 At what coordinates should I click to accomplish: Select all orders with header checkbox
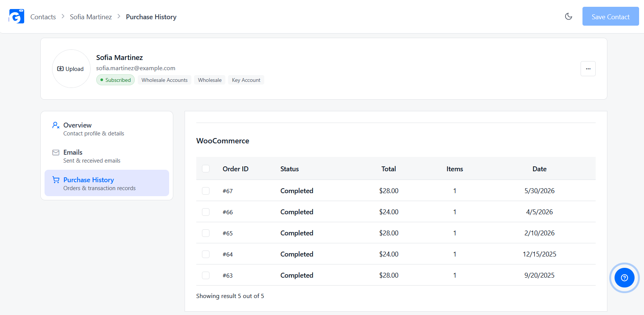point(206,169)
